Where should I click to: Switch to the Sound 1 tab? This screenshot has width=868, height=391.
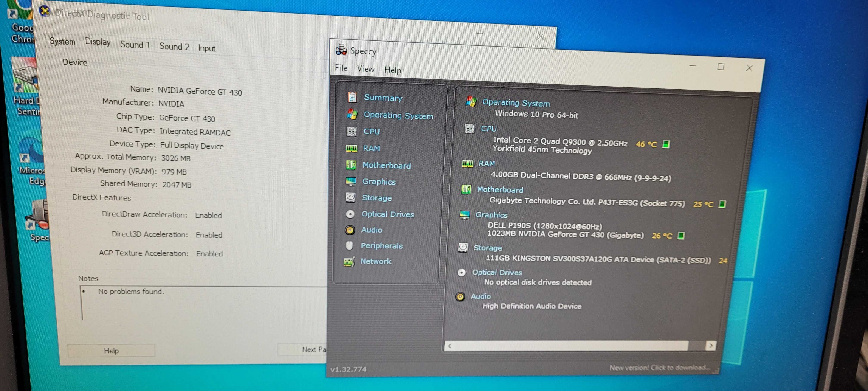point(135,45)
